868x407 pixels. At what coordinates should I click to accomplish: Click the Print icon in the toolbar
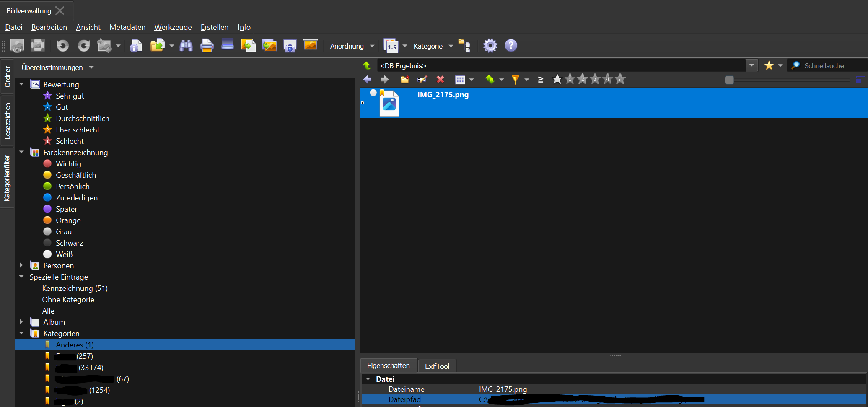click(207, 46)
